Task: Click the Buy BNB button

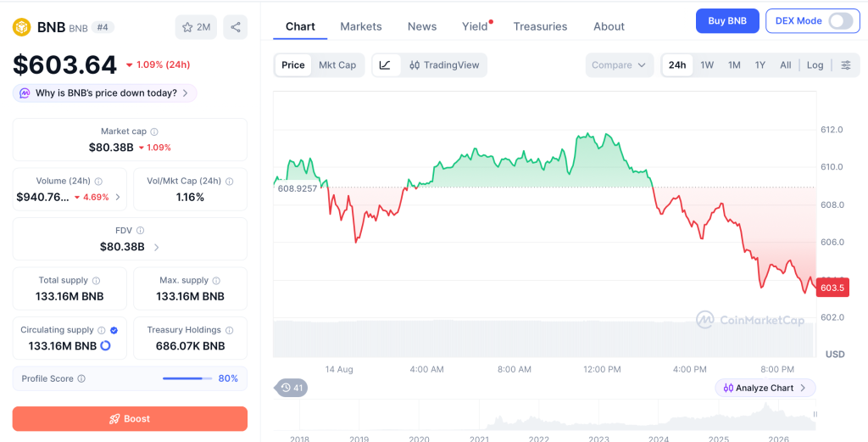Action: click(726, 21)
